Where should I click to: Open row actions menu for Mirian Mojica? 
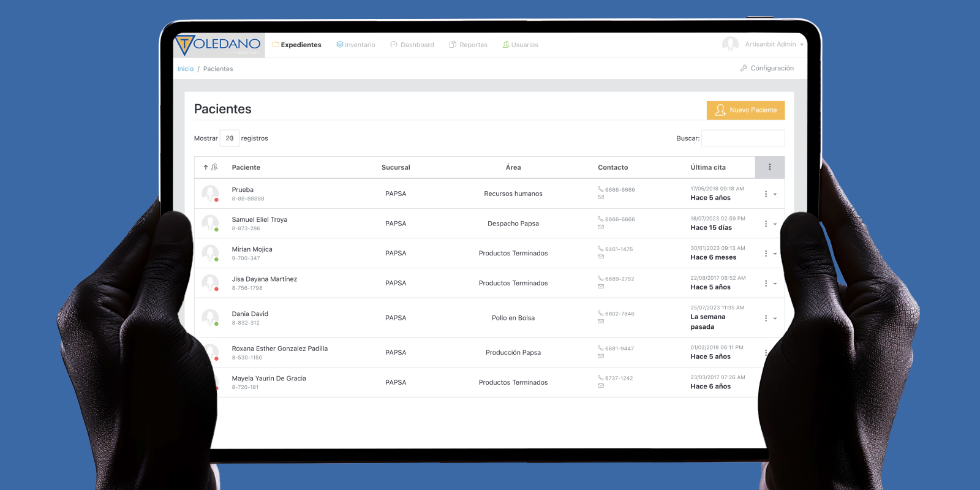[770, 254]
